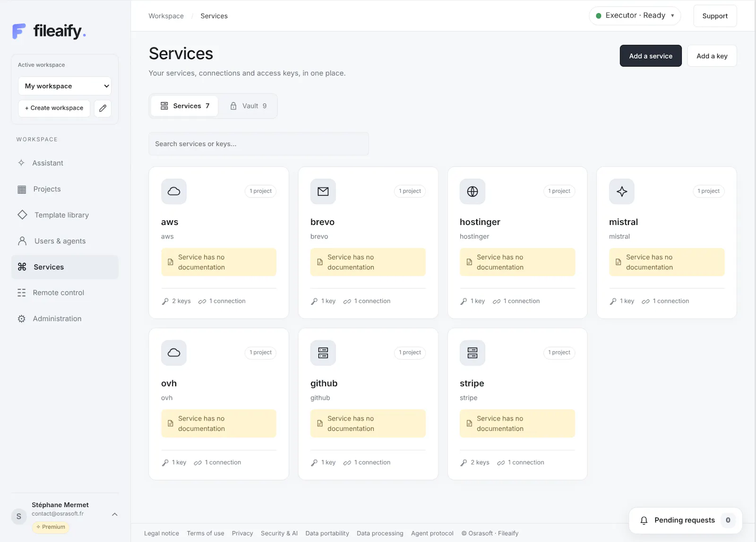Click the key icon on aws card
The height and width of the screenshot is (542, 756).
coord(165,301)
